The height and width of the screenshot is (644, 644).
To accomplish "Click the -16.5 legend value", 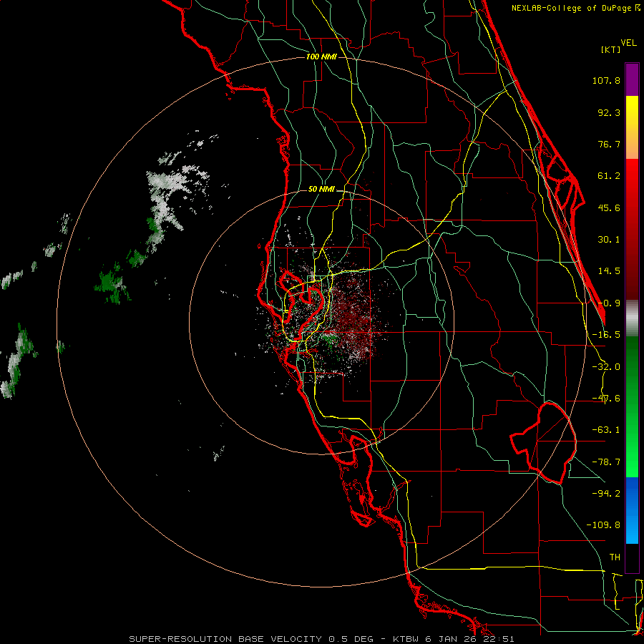I will point(606,335).
